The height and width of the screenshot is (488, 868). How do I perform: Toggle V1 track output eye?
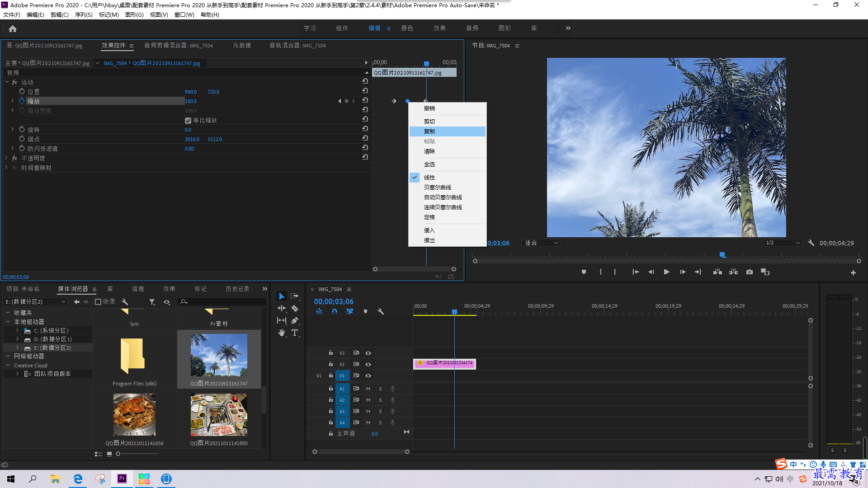(368, 375)
